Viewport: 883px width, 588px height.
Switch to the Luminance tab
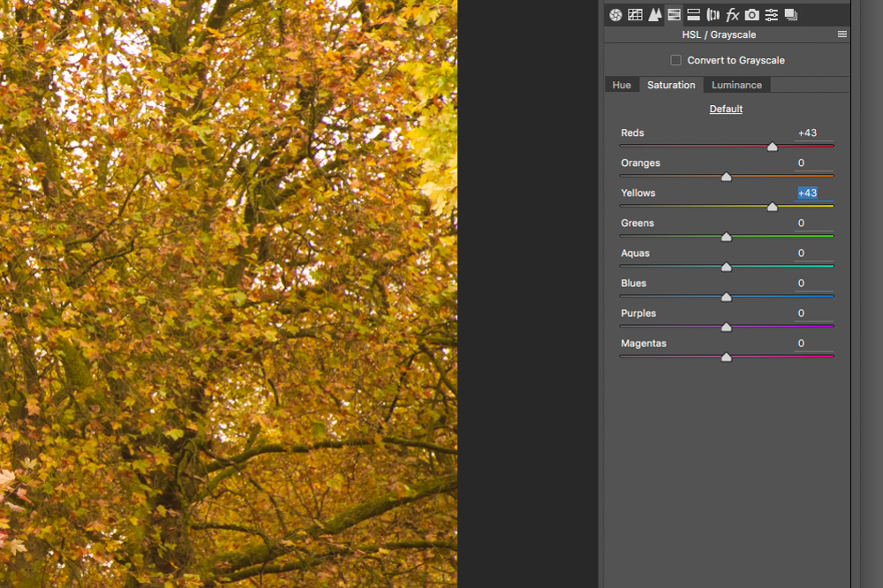click(x=736, y=85)
